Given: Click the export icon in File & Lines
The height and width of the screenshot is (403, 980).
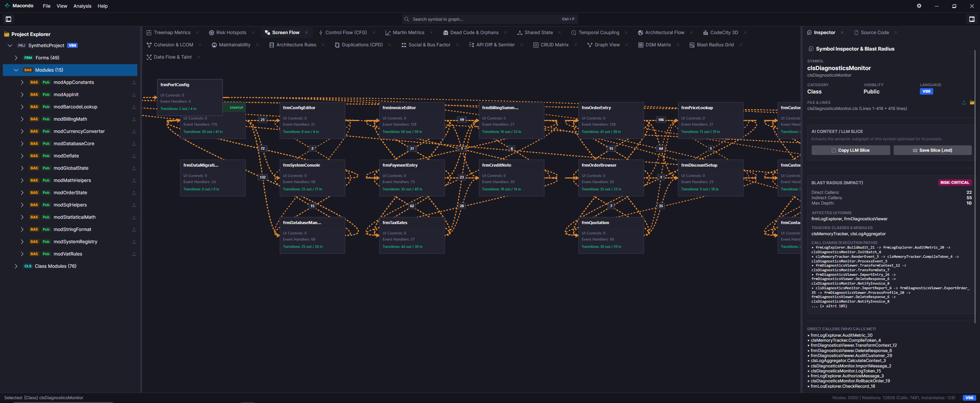Looking at the screenshot, I should coord(964,103).
